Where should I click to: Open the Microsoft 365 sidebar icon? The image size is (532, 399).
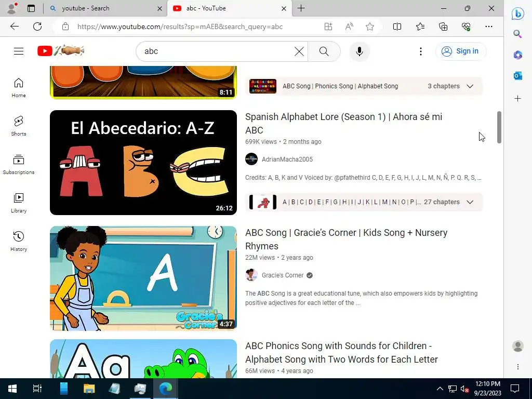(x=518, y=55)
